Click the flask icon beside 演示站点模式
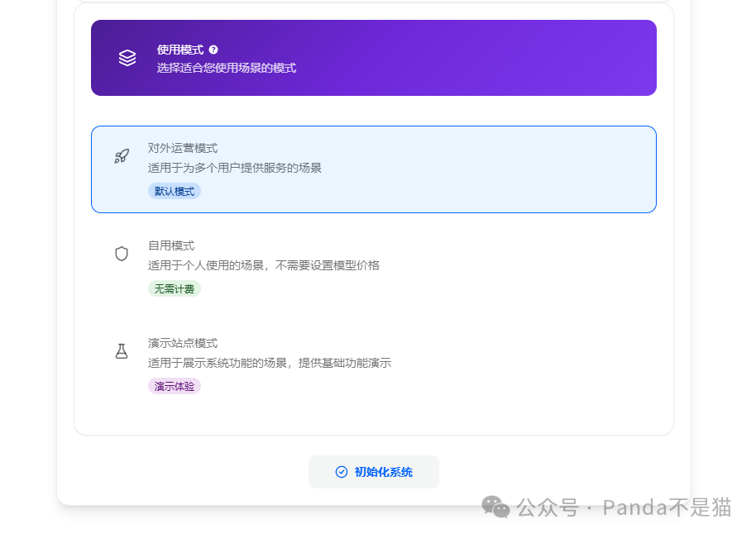Viewport: 756px width, 538px height. [122, 350]
